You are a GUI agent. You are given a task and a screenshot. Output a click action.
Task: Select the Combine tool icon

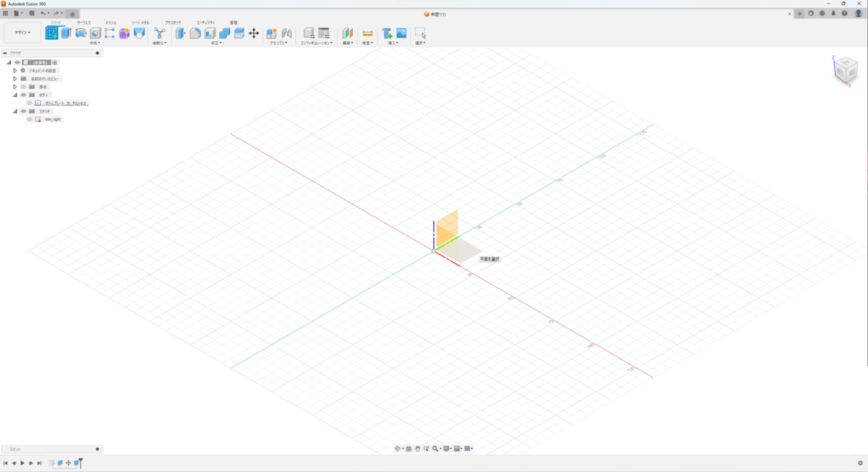pyautogui.click(x=224, y=33)
